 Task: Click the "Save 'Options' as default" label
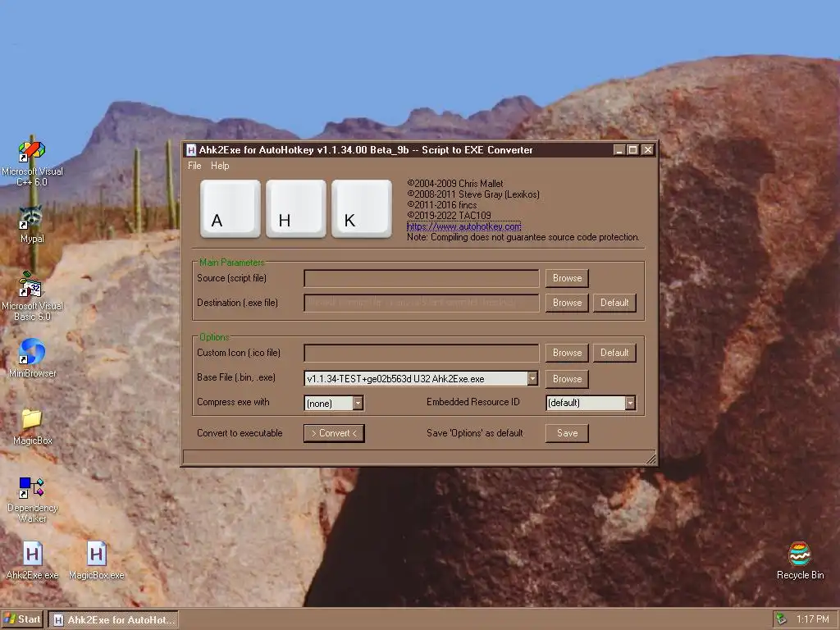[x=475, y=433]
